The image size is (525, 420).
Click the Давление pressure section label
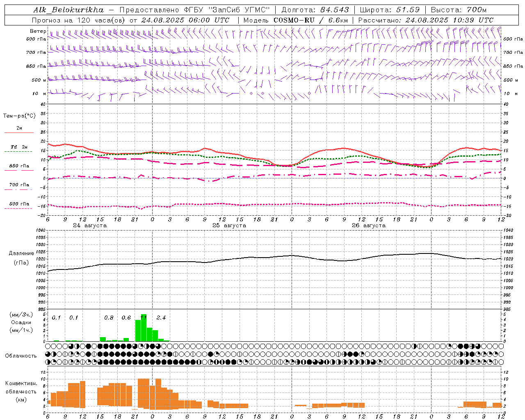point(21,253)
